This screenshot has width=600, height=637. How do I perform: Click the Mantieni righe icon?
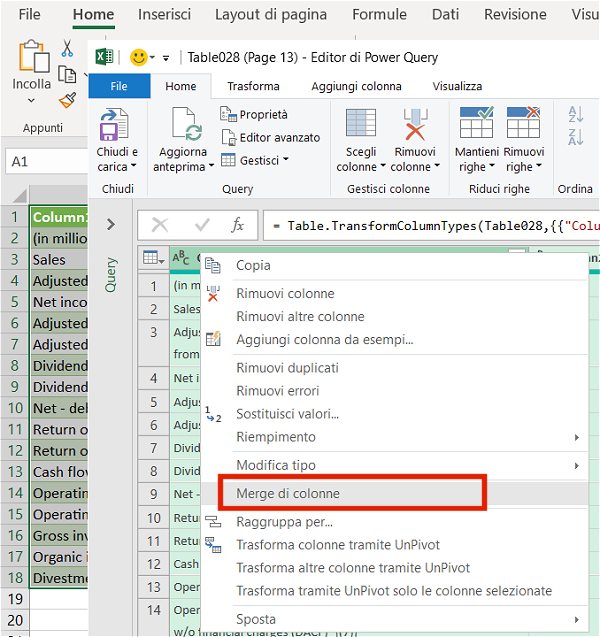[477, 122]
